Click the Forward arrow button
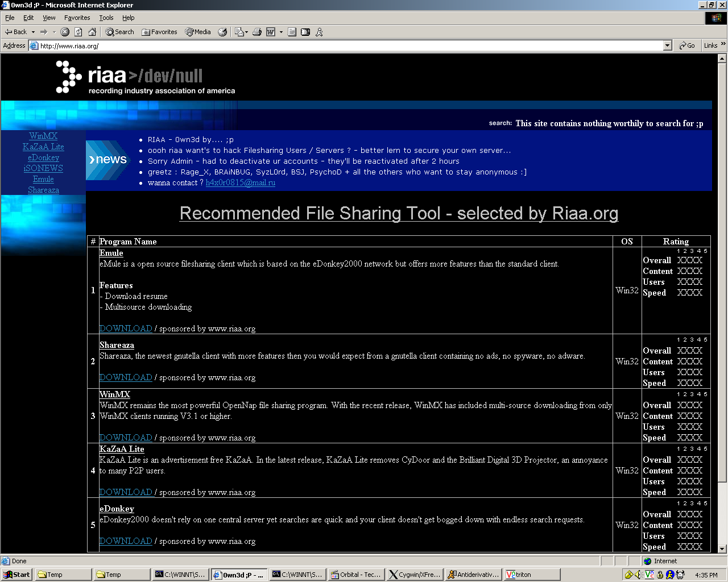The height and width of the screenshot is (582, 728). (43, 32)
